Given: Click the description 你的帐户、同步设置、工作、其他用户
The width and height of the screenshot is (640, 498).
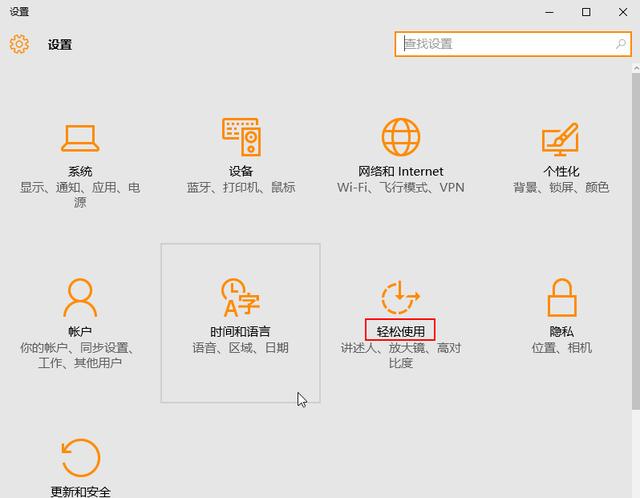Looking at the screenshot, I should point(77,355).
